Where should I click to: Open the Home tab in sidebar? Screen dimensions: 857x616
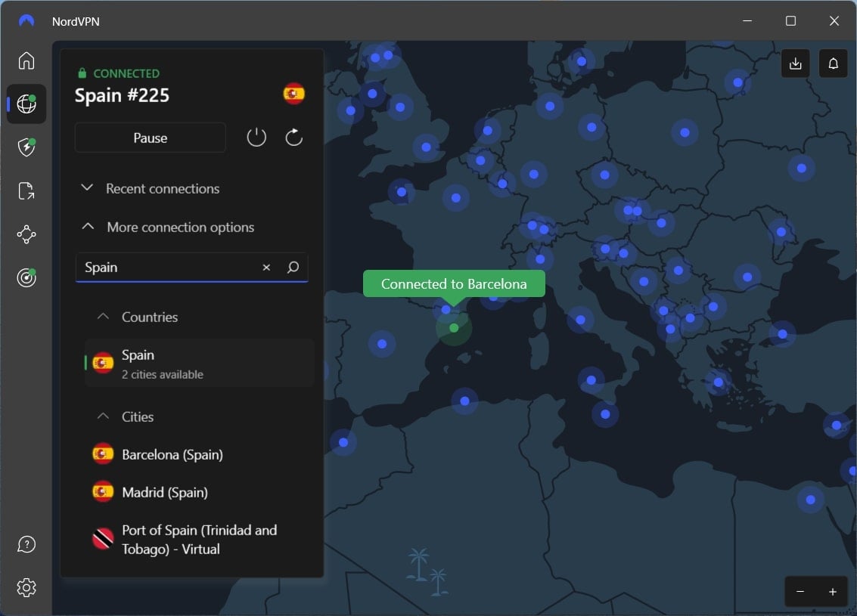pyautogui.click(x=26, y=60)
